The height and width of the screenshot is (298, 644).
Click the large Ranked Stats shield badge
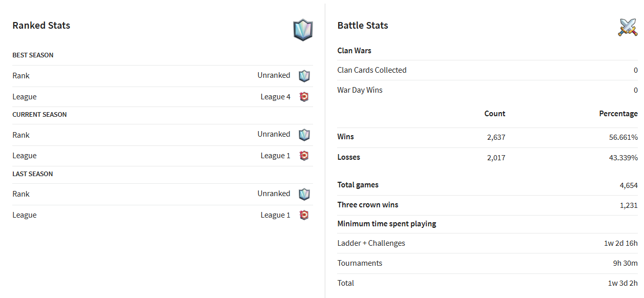[303, 30]
